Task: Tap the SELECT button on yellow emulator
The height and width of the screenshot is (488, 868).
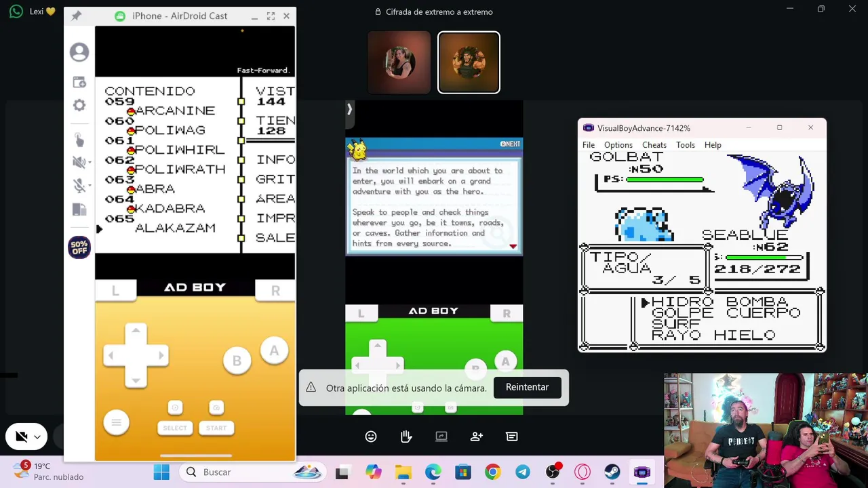Action: coord(175,428)
